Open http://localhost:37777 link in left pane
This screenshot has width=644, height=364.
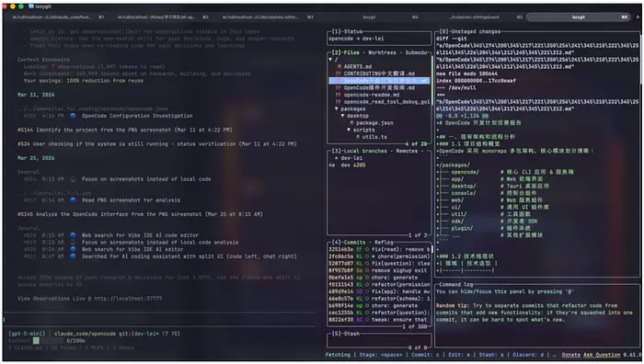click(x=128, y=299)
